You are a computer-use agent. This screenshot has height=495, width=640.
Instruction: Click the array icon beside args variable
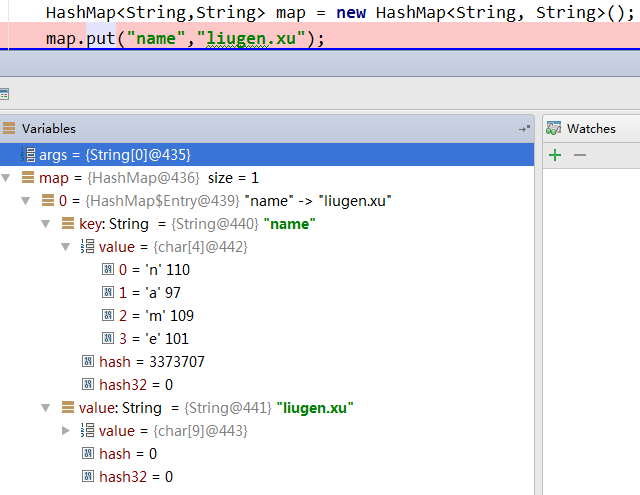click(28, 155)
